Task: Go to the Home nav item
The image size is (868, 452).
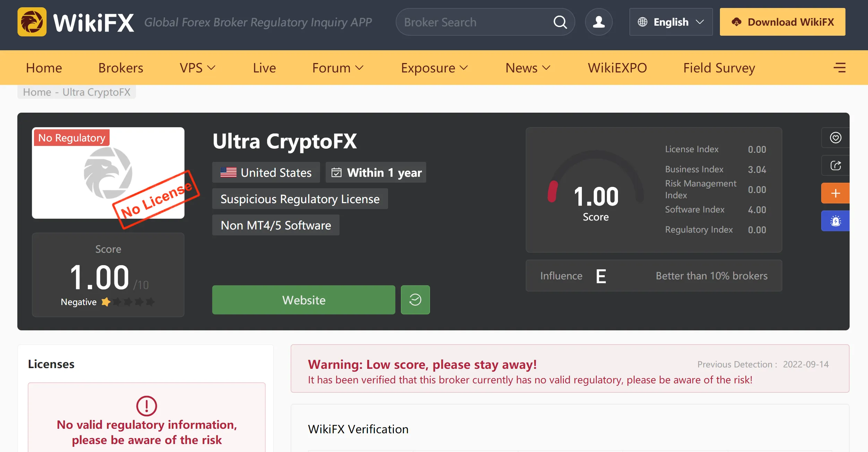Action: point(44,68)
